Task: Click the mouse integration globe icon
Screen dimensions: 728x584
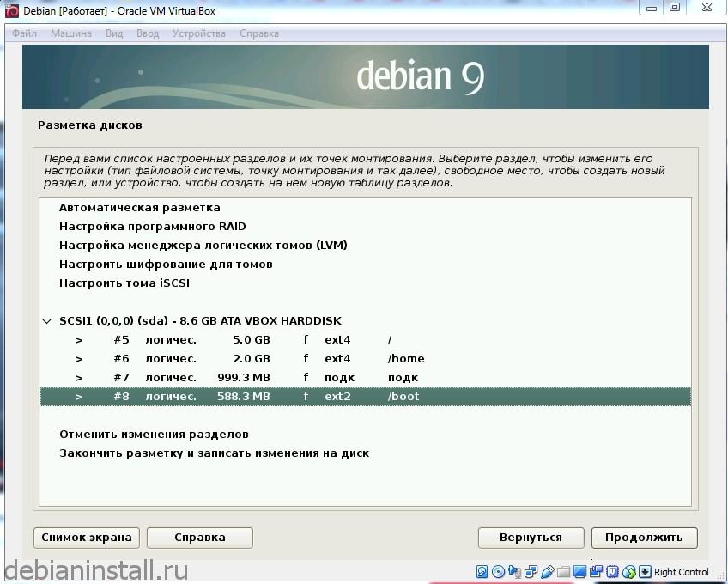Action: coord(629,572)
